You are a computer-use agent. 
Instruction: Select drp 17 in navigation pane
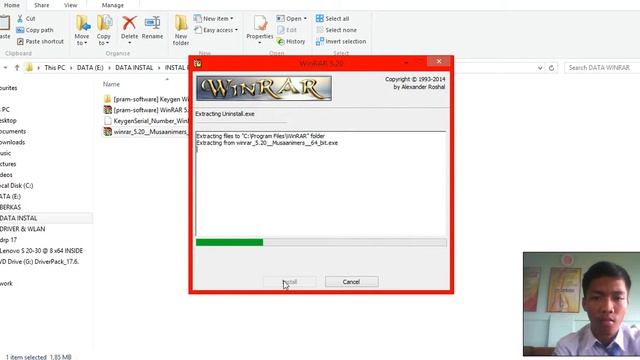tap(9, 240)
